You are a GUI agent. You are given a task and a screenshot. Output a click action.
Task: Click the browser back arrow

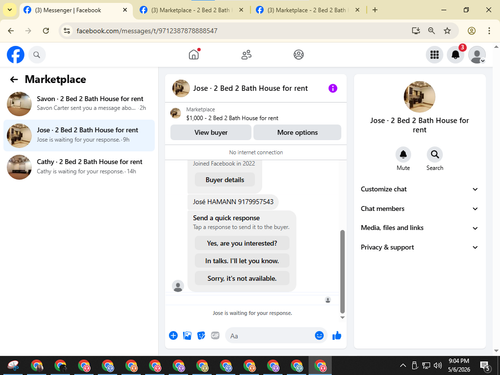click(x=11, y=31)
